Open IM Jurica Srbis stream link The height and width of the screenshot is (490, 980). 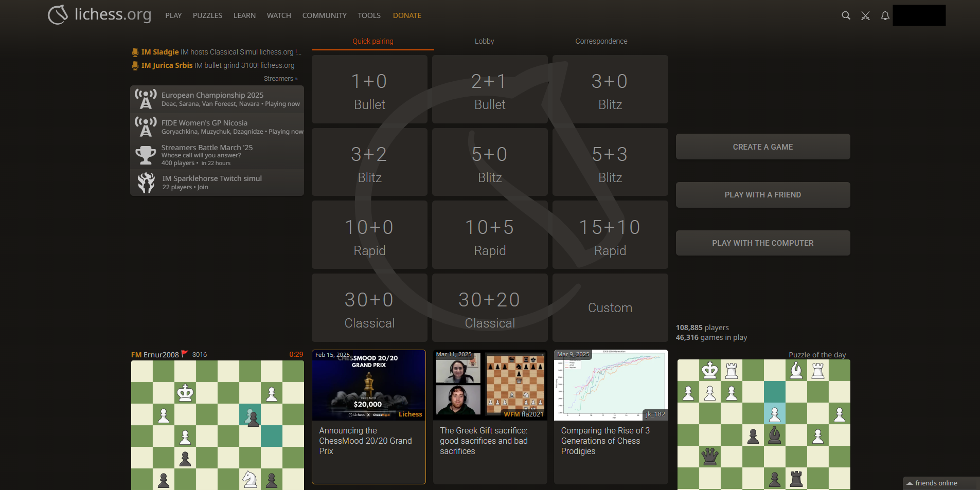tap(213, 65)
